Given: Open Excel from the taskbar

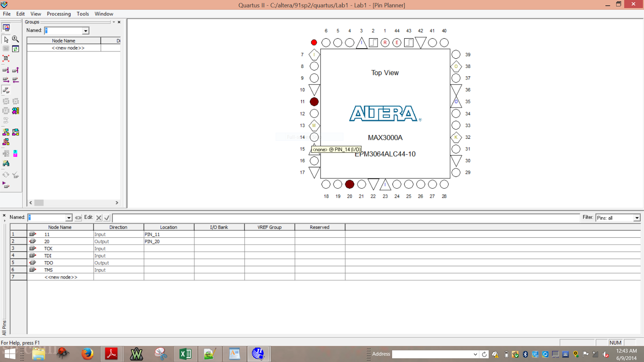Looking at the screenshot, I should pos(185,354).
